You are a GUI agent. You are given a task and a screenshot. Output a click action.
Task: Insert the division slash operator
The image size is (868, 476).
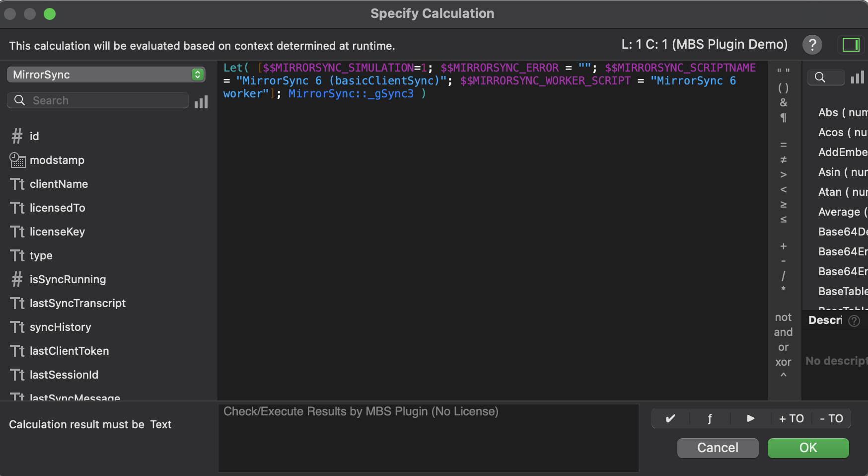(783, 276)
